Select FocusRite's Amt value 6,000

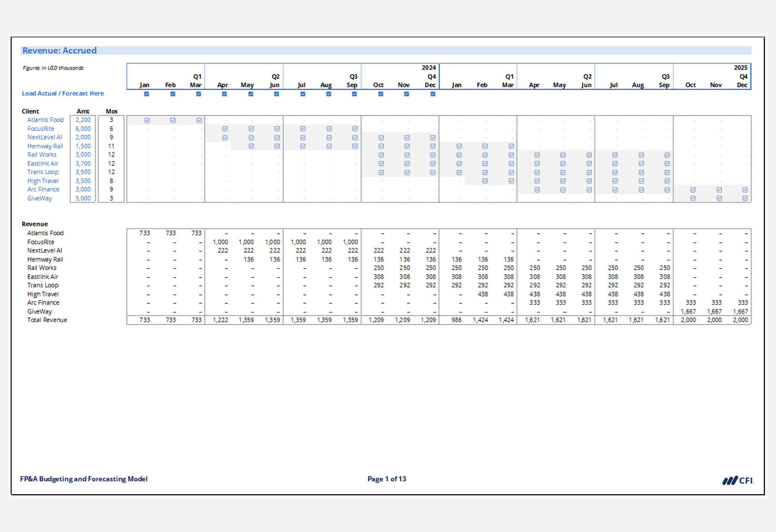pyautogui.click(x=83, y=129)
